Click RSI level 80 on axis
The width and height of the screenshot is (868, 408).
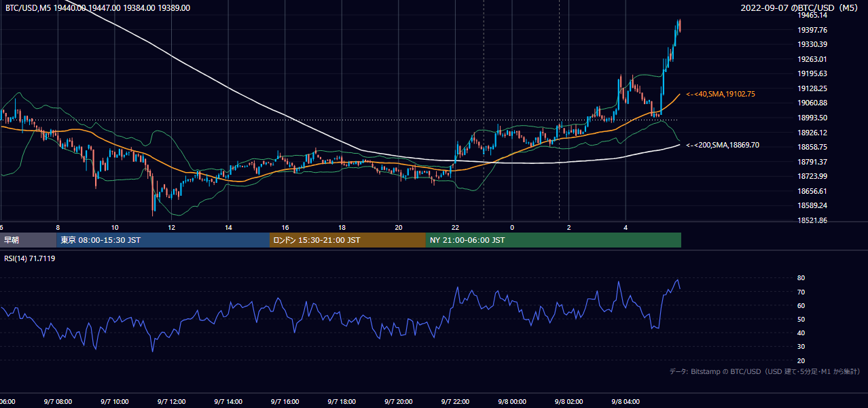coord(801,278)
